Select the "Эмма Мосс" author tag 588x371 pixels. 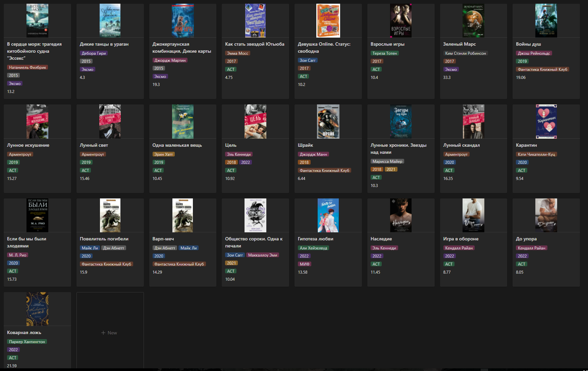[x=237, y=53]
